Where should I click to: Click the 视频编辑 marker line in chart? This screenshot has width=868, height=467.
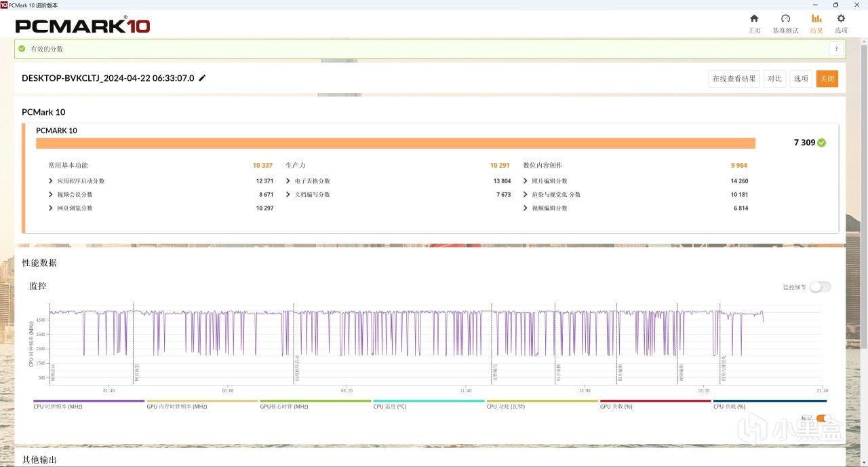[679, 344]
